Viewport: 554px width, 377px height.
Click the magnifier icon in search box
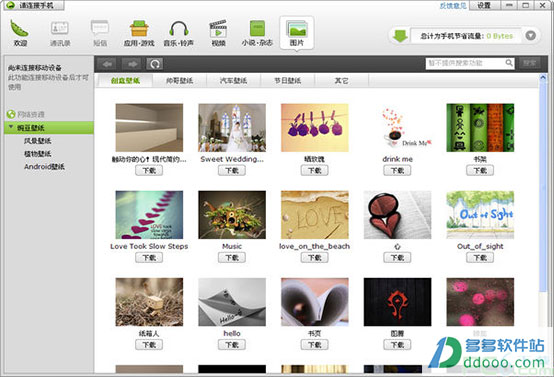(509, 63)
